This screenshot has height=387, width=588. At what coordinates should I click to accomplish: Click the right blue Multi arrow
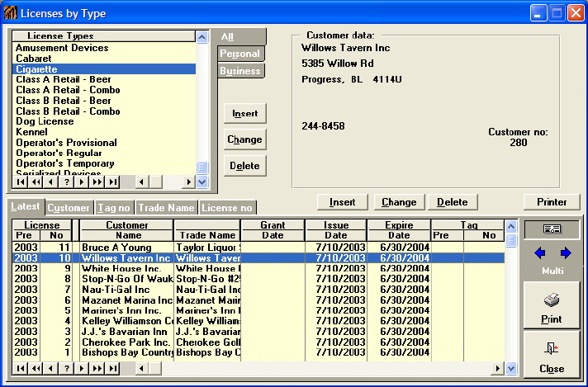[x=565, y=253]
